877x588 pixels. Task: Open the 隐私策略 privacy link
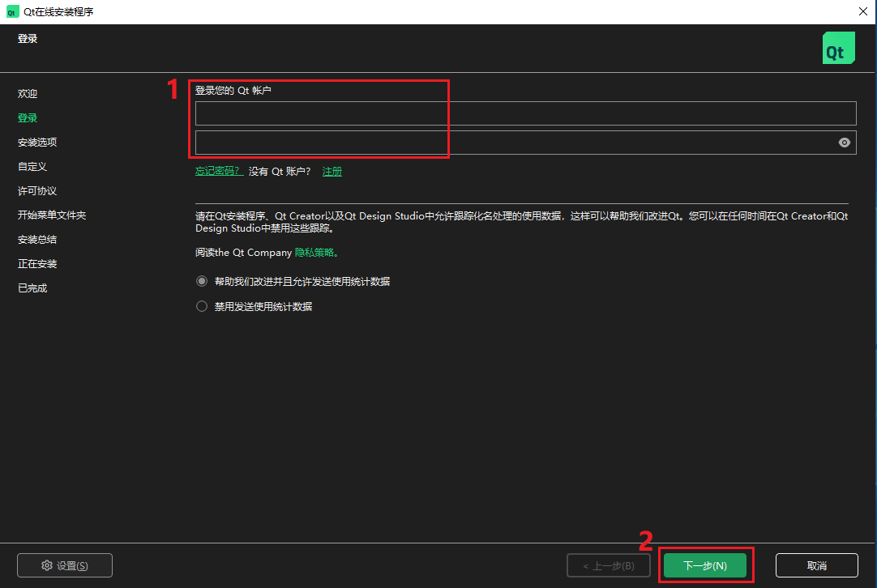[317, 253]
